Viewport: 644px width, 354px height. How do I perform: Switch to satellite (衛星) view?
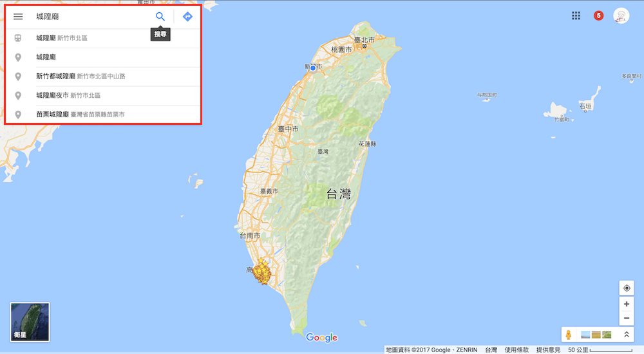tap(30, 322)
